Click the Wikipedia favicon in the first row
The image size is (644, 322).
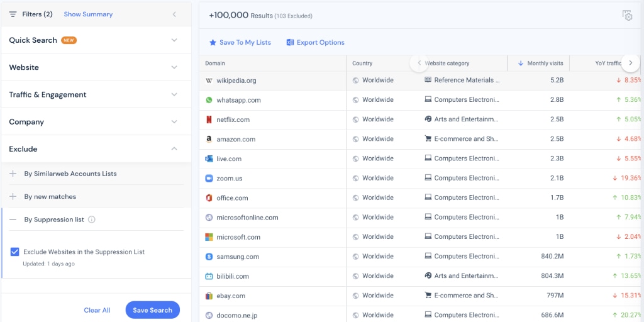point(209,80)
